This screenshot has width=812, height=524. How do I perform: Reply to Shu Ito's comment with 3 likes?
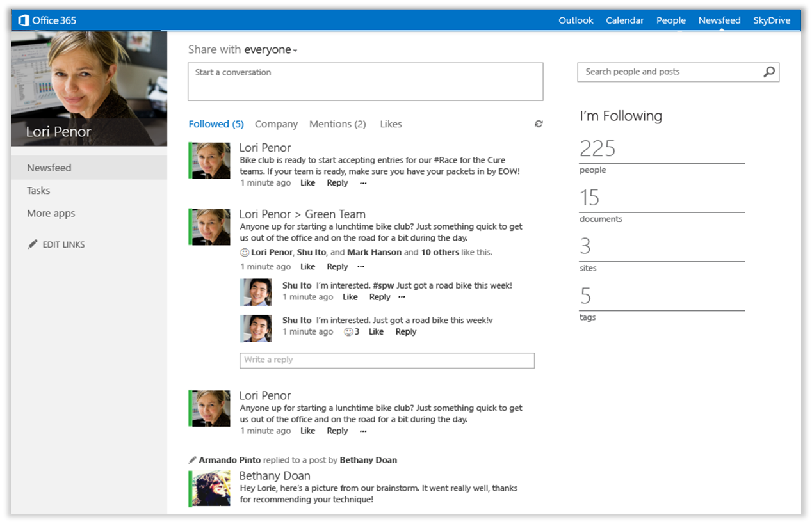(406, 331)
